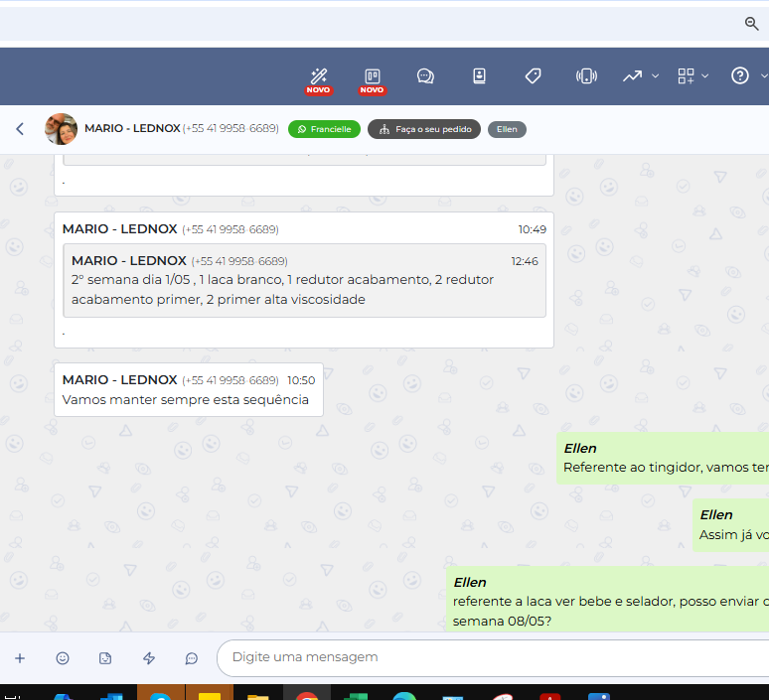Open the conversations chat bubble icon
Viewport: 769px width, 700px height.
pos(425,76)
